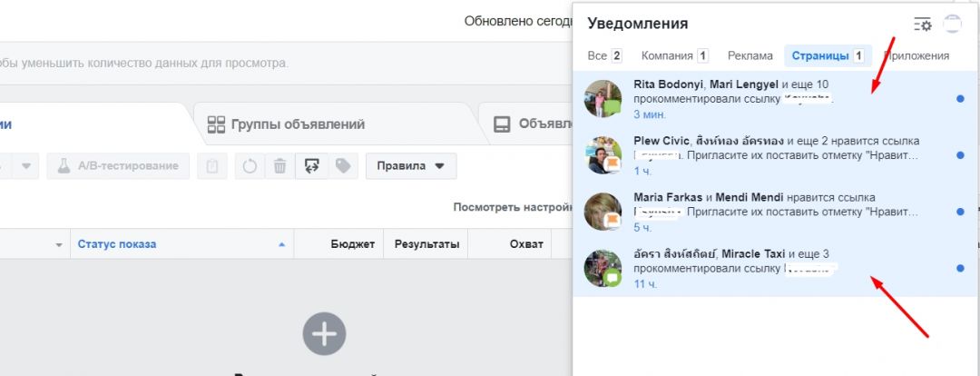Viewport: 980px width, 376px height.
Task: Click the circular revert arrow icon
Action: (250, 166)
